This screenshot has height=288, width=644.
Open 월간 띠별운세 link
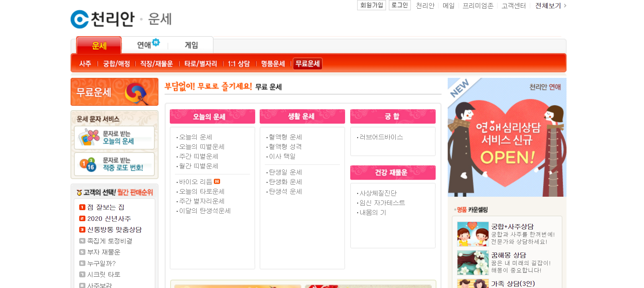[198, 166]
